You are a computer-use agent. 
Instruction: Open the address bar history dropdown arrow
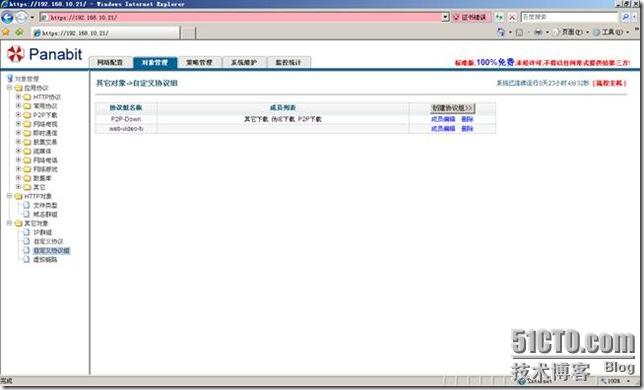446,17
